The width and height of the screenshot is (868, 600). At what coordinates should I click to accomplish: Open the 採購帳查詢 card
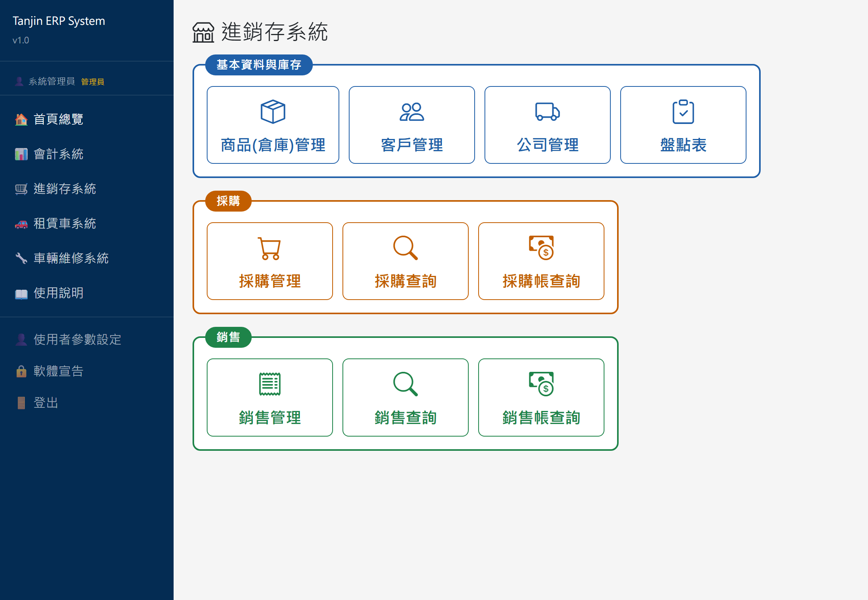[541, 261]
